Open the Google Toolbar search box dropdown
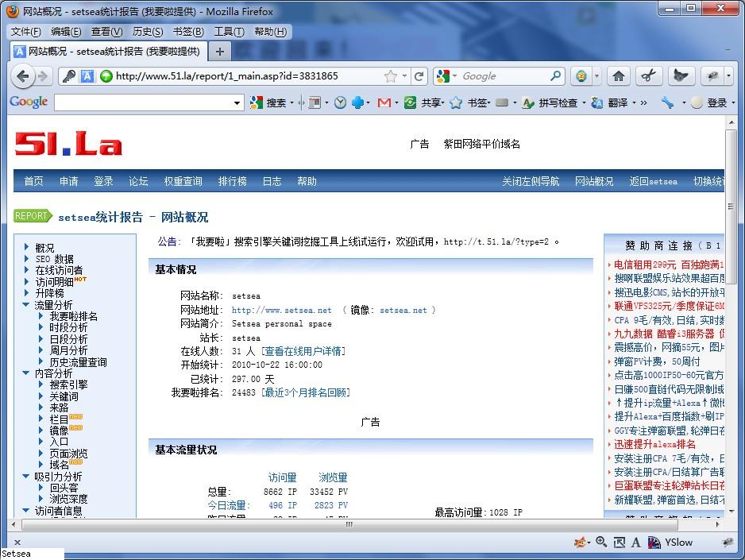The image size is (745, 560). click(x=237, y=102)
